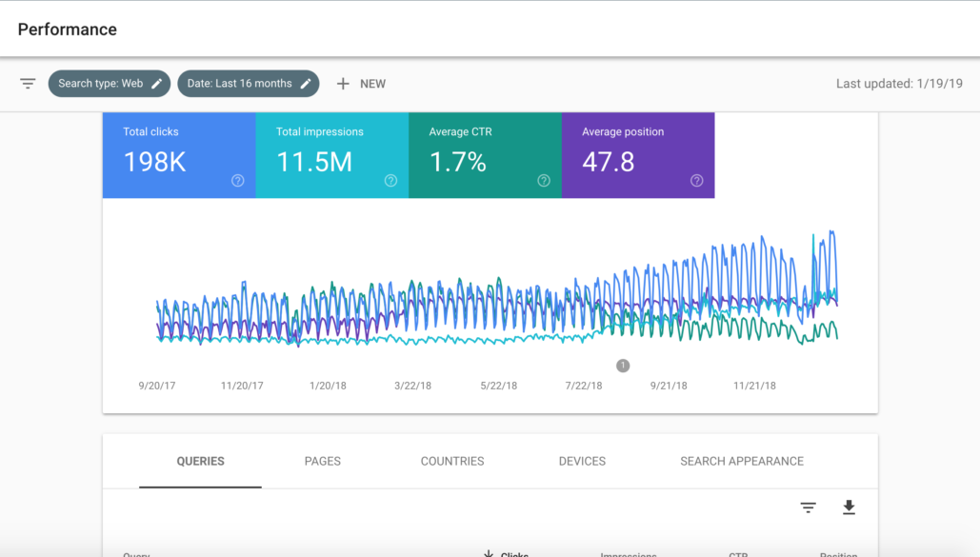Edit Date: Last 16 months chip
The width and height of the screenshot is (980, 557).
(249, 84)
